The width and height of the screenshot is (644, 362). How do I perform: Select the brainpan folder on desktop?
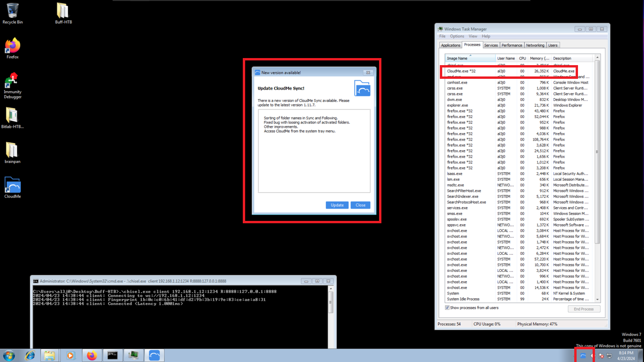[x=12, y=153]
